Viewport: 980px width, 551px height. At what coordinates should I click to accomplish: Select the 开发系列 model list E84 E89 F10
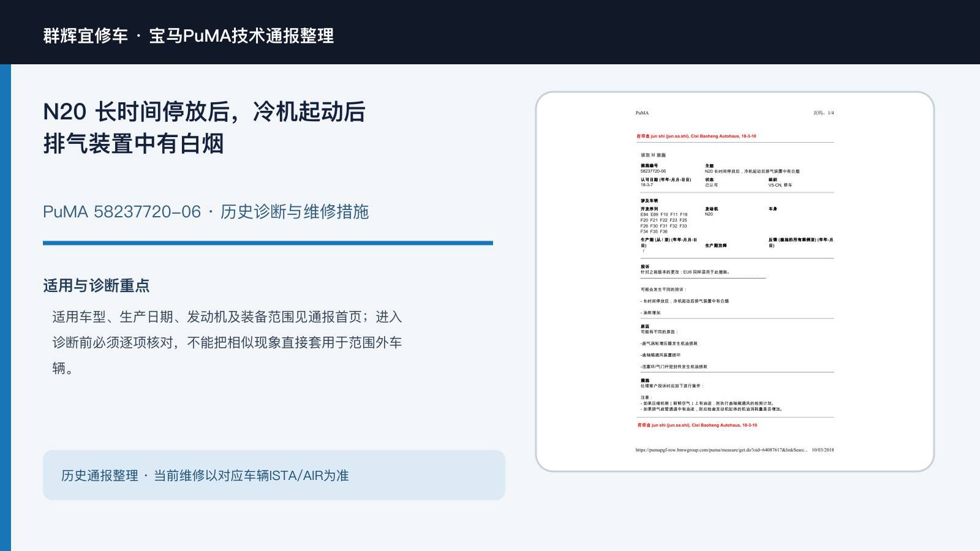[x=664, y=223]
